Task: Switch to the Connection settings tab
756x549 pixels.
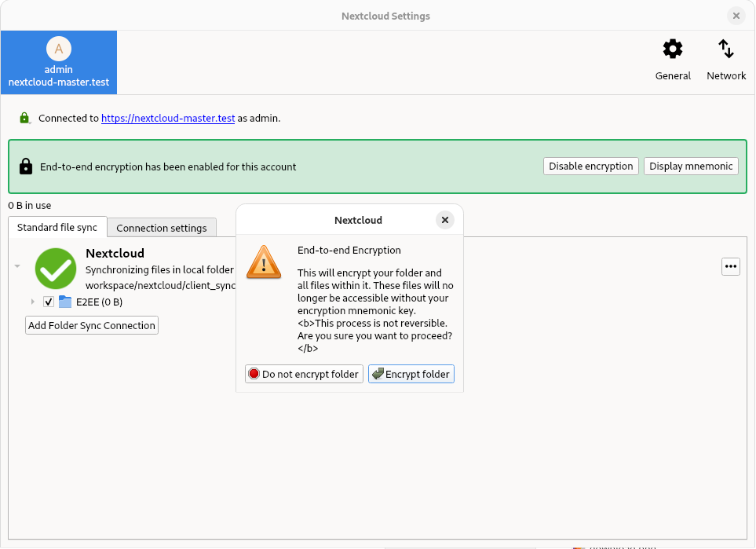Action: [x=162, y=228]
